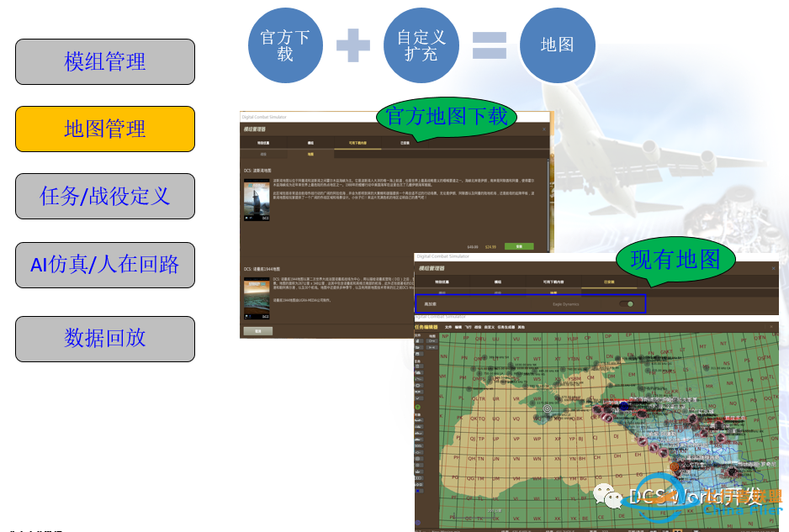
Task: Open the 任务生成器 menu dropdown
Action: tap(507, 328)
